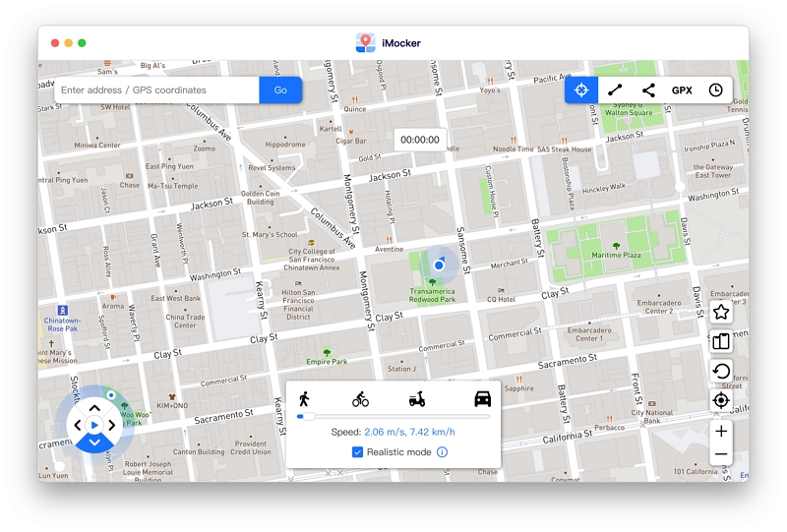Viewport: 787px width, 532px height.
Task: Open the history clock icon
Action: 716,90
